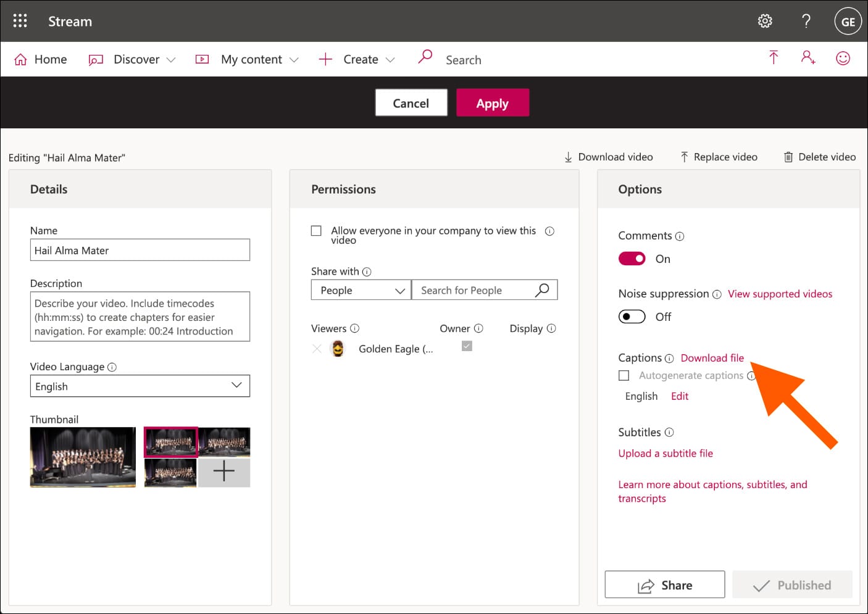This screenshot has width=868, height=614.
Task: Click the Apply button
Action: click(492, 103)
